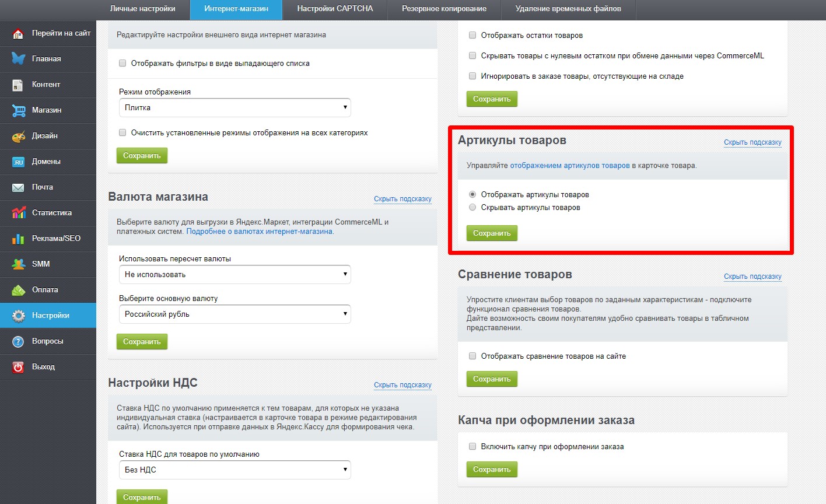Click the palette icon for Дизайн
Image resolution: width=826 pixels, height=504 pixels.
point(19,136)
